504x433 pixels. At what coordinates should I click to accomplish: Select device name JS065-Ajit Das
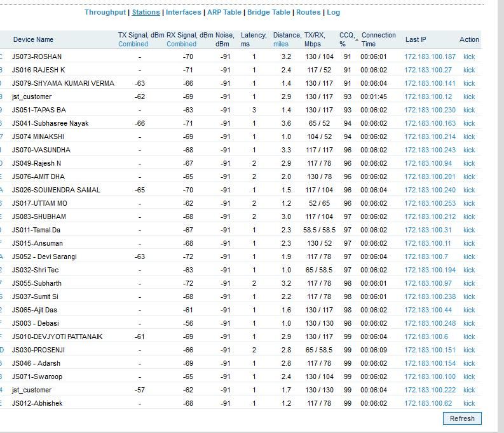click(x=34, y=310)
